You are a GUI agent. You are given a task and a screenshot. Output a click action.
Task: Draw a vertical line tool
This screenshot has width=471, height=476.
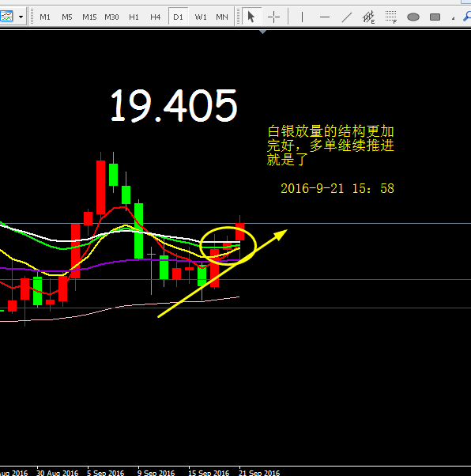(302, 17)
